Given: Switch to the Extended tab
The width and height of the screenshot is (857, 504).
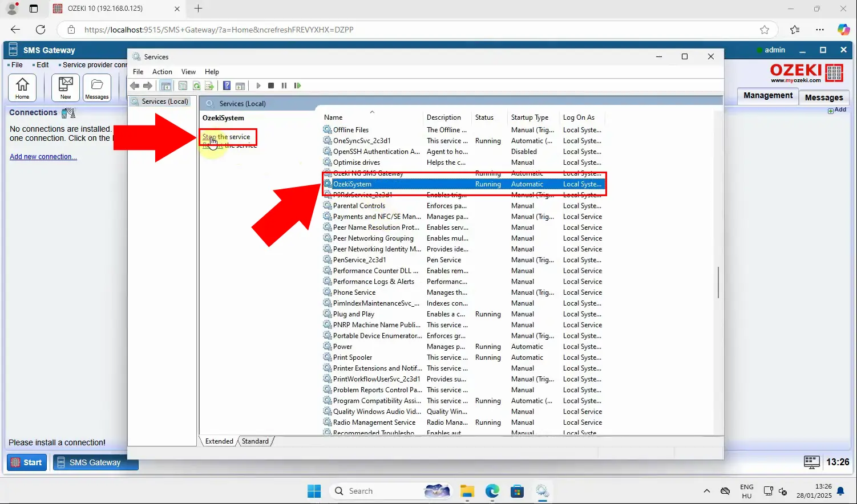Looking at the screenshot, I should coord(219,441).
